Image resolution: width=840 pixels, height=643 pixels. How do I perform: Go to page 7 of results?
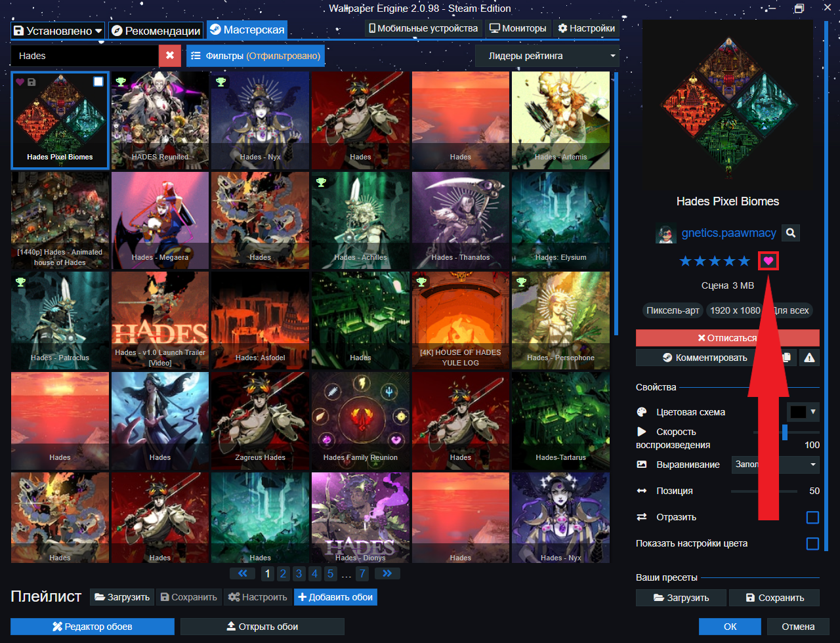(362, 573)
